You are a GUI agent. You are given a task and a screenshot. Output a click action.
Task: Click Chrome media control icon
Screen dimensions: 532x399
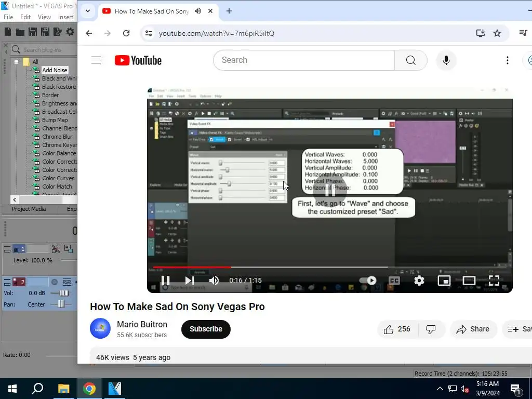(523, 33)
